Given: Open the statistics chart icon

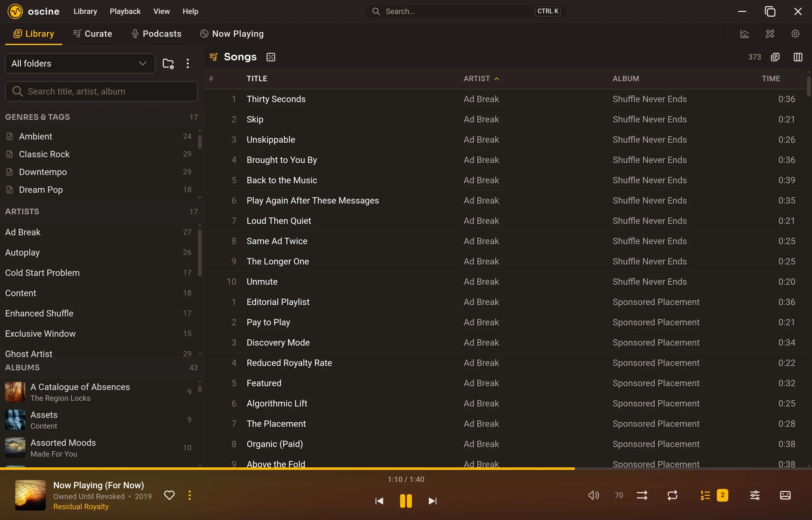Looking at the screenshot, I should click(x=744, y=34).
